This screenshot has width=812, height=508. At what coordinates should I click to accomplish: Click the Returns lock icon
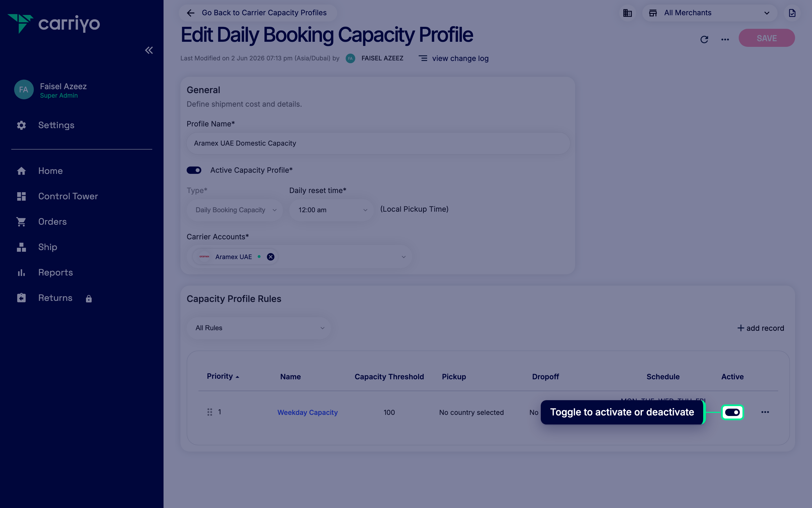click(x=89, y=299)
